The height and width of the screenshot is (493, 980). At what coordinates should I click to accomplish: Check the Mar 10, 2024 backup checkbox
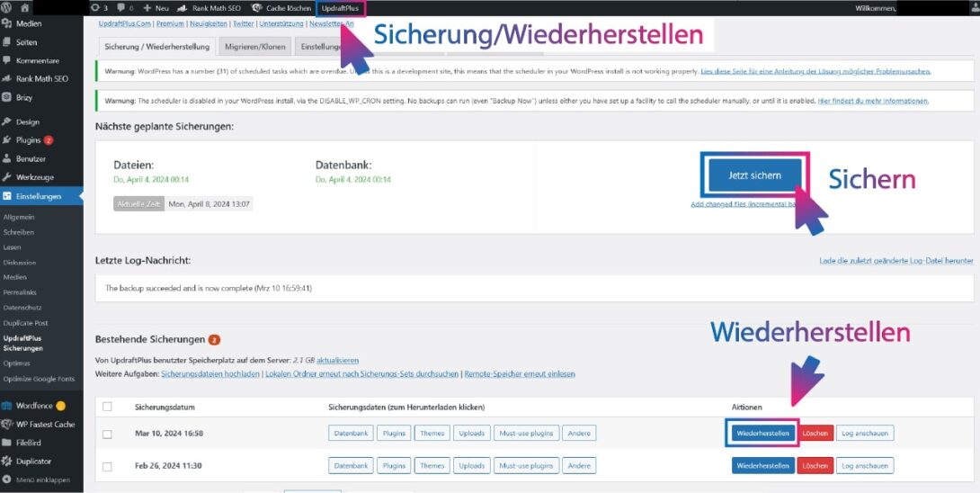[x=107, y=434]
